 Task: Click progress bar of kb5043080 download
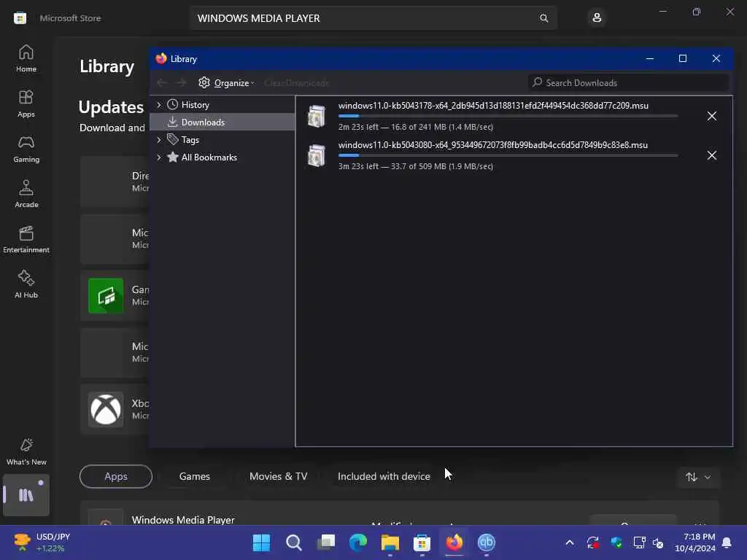(508, 156)
